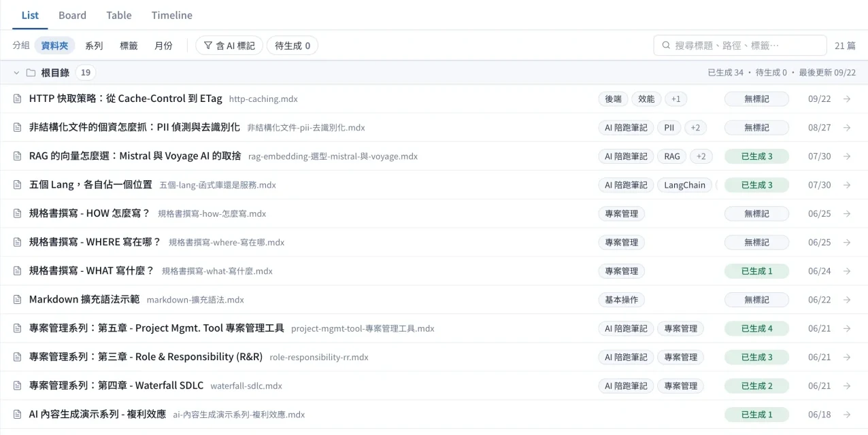The height and width of the screenshot is (435, 868).
Task: Click folder icon beside 根目錄
Action: coord(31,73)
